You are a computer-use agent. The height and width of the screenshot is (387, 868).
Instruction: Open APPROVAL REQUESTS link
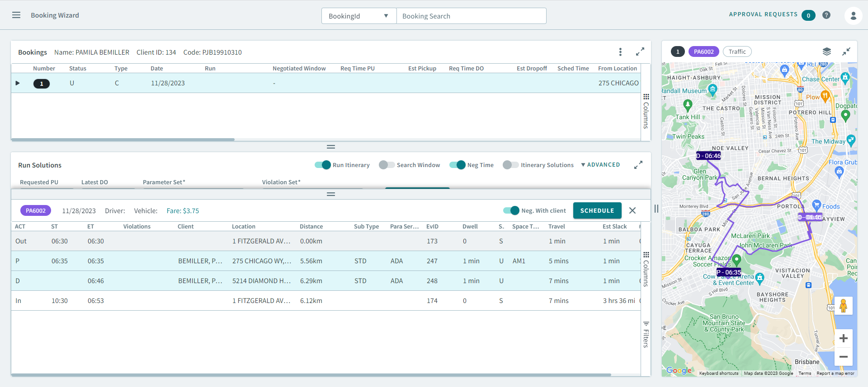[763, 14]
